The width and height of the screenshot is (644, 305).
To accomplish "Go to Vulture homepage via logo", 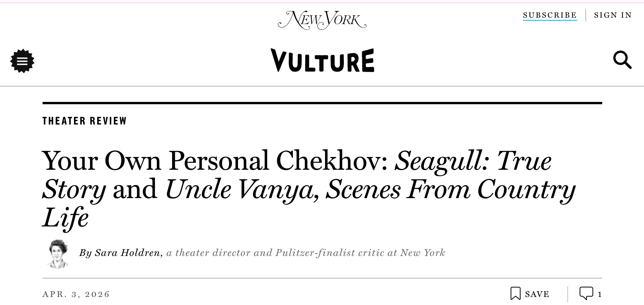I will tap(322, 60).
